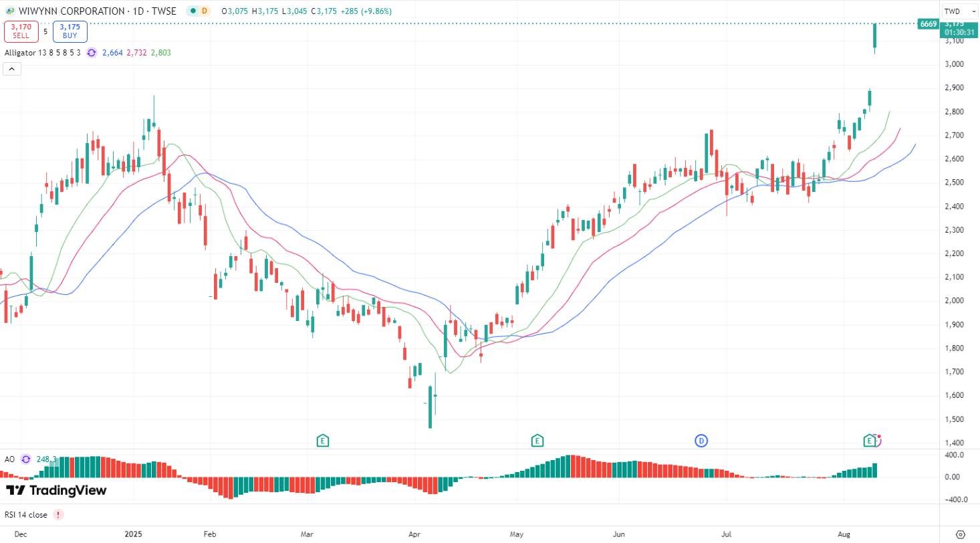Click the Alligator indicator refresh icon
This screenshot has height=543, width=980.
pos(92,53)
